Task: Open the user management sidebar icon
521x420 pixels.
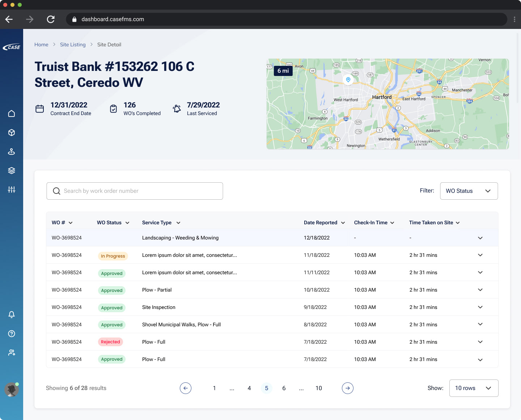Action: pyautogui.click(x=12, y=352)
